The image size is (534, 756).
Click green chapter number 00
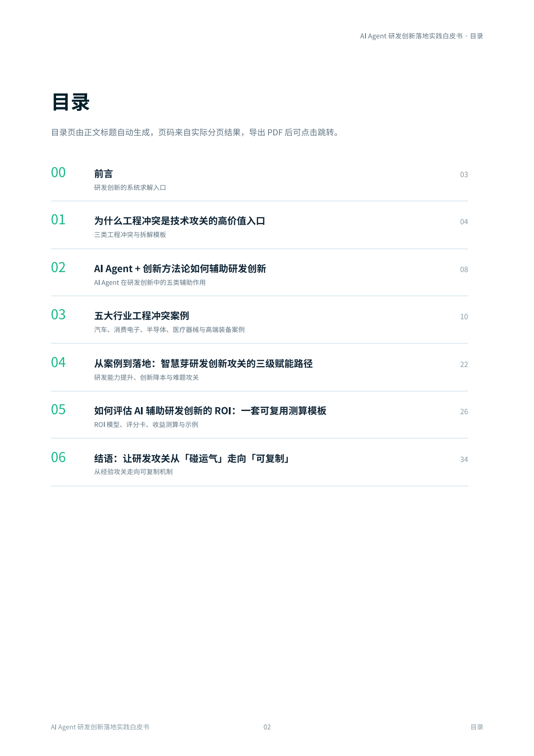(x=58, y=173)
